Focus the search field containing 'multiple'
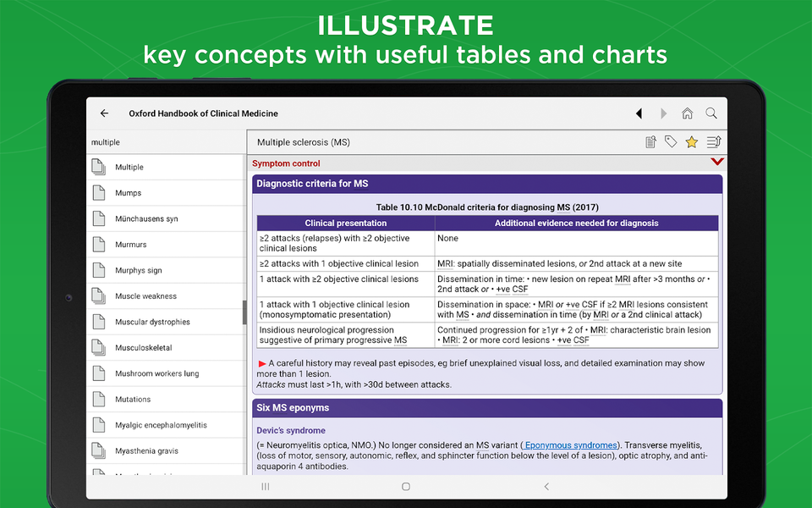Screen dimensions: 812x508 167,142
